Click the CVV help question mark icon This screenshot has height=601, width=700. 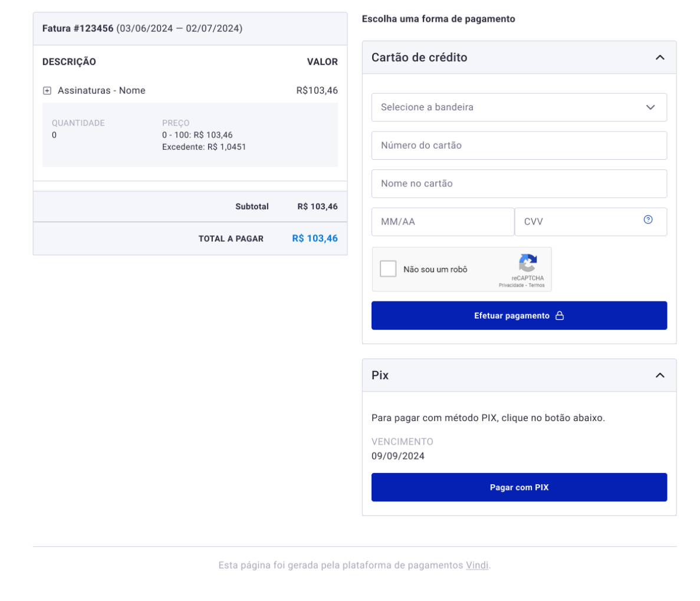tap(648, 220)
